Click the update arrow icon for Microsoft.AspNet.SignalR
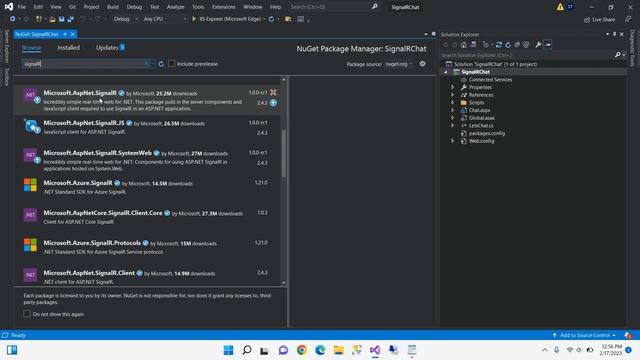The width and height of the screenshot is (640, 360). pos(273,103)
